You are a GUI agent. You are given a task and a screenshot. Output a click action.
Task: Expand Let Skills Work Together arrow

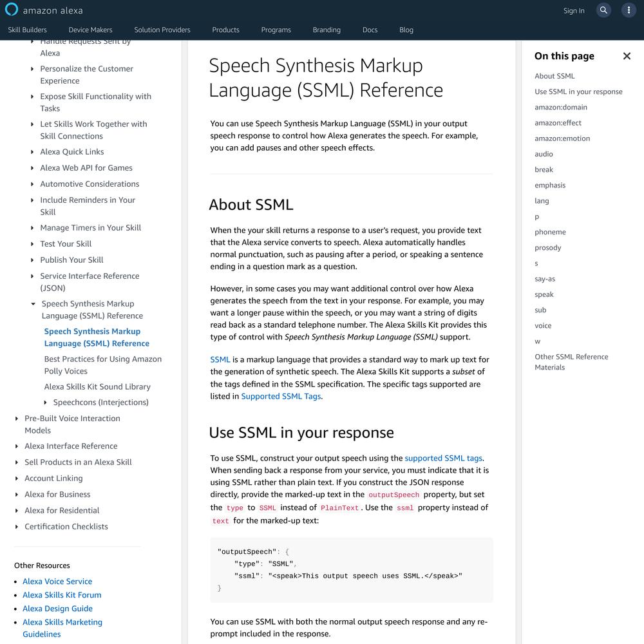tap(32, 124)
